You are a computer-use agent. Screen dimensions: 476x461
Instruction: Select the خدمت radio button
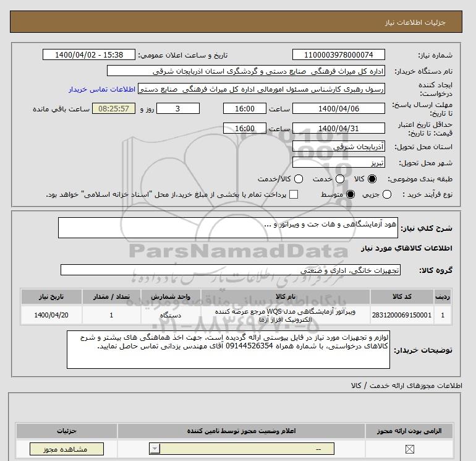(340, 179)
